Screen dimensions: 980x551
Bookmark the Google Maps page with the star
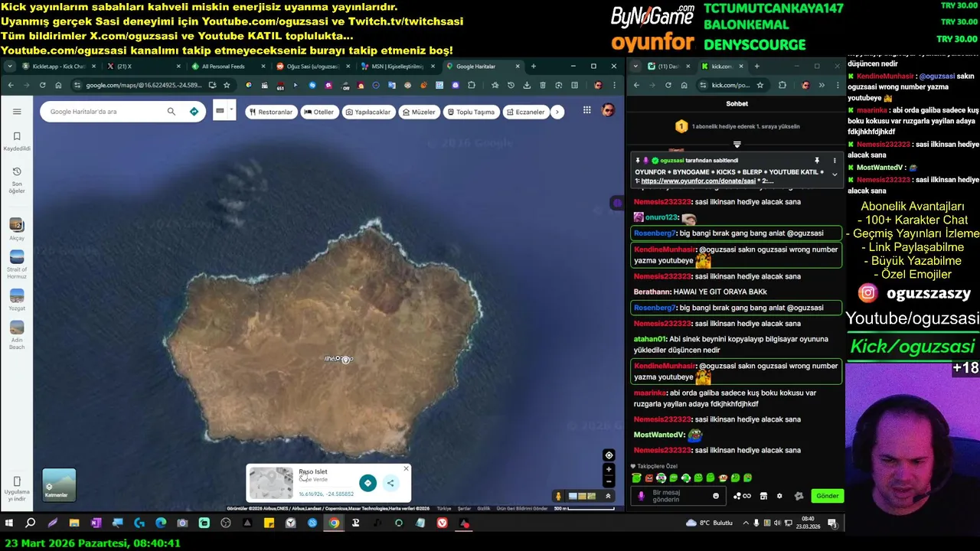227,85
